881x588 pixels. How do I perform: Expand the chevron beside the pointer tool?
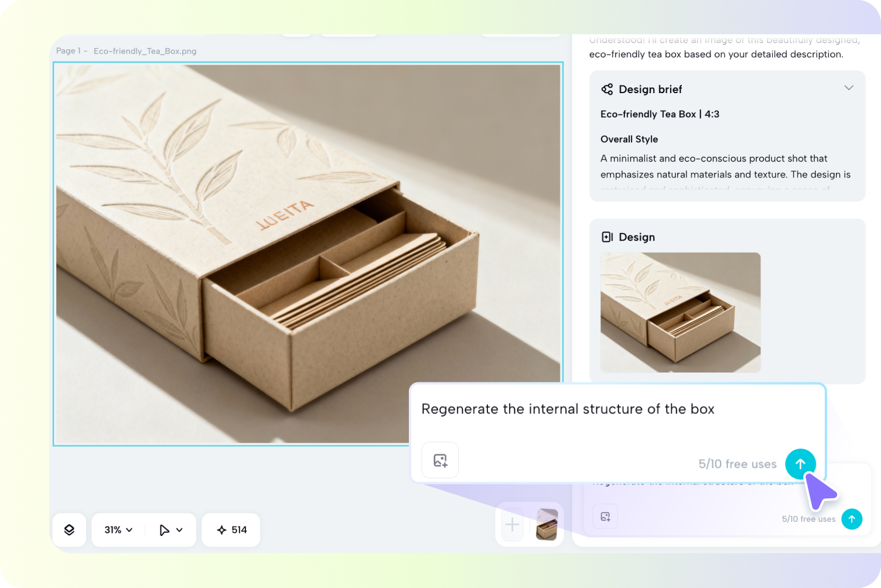coord(180,530)
